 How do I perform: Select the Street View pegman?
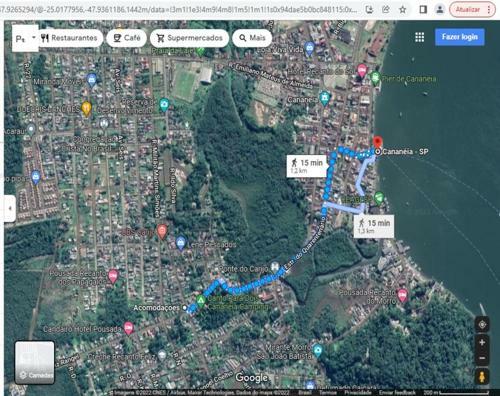pos(482,377)
